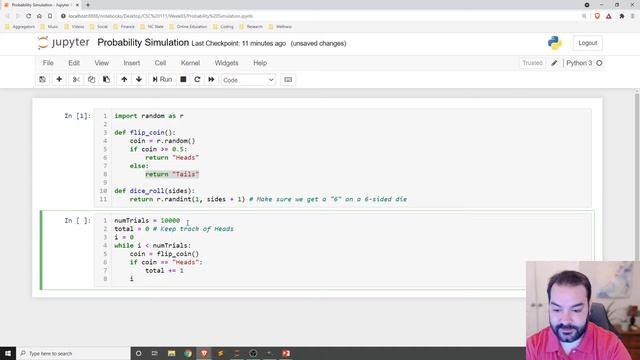Click the taskbar search box

73,353
